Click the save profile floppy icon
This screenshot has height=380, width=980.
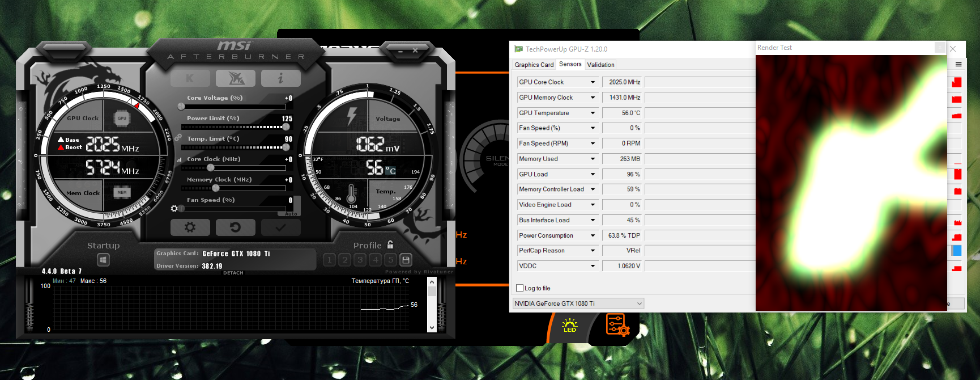pos(406,260)
